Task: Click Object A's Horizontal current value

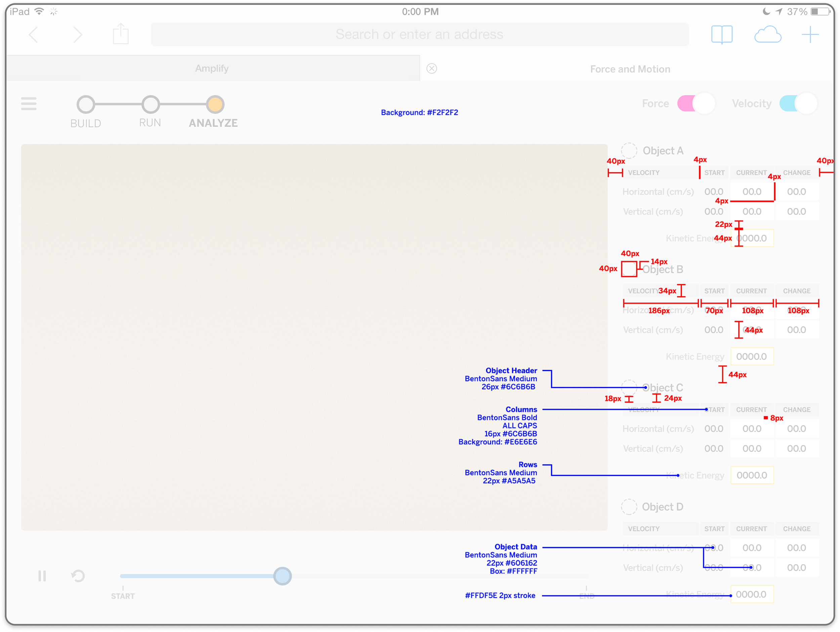Action: [x=752, y=192]
